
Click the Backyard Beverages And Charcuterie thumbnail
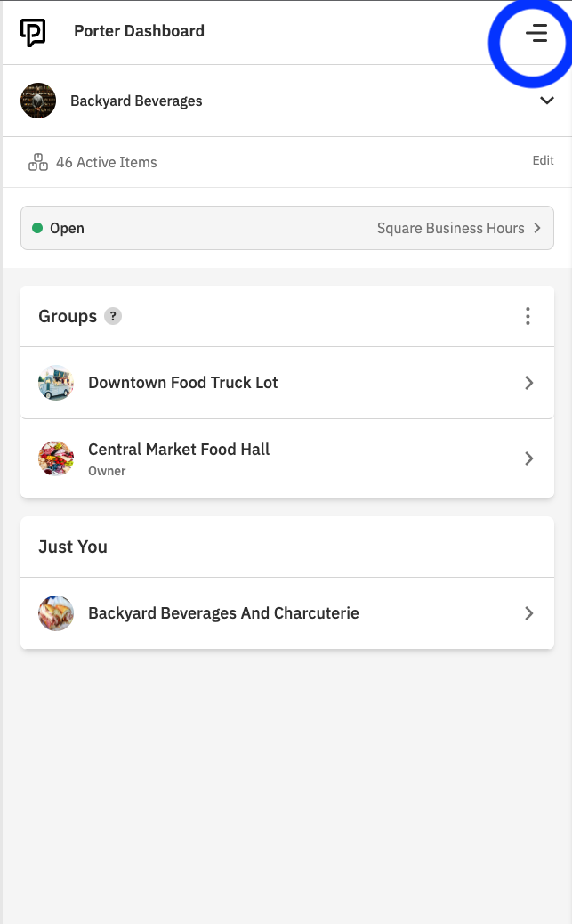(56, 613)
